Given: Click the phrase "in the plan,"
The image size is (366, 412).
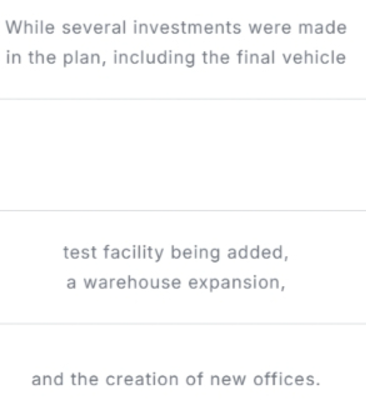Looking at the screenshot, I should (56, 58).
